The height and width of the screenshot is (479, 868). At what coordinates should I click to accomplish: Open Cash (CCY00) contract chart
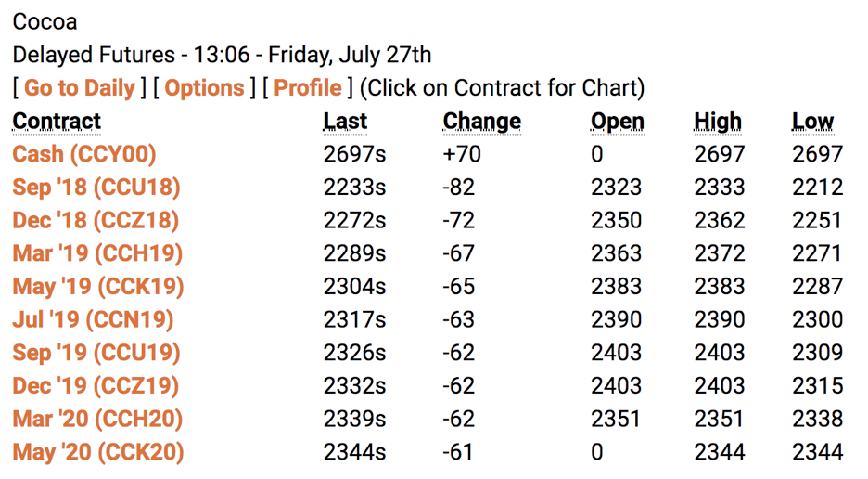(x=84, y=154)
